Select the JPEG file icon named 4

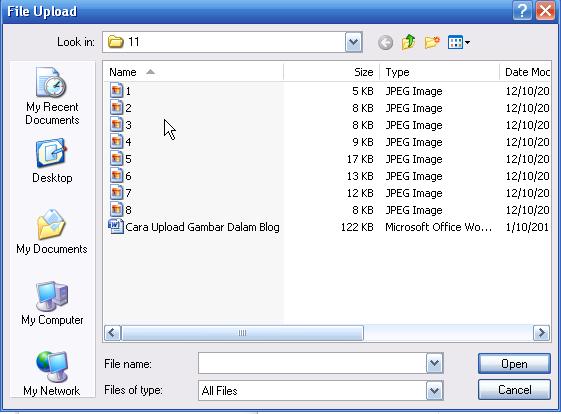[116, 141]
